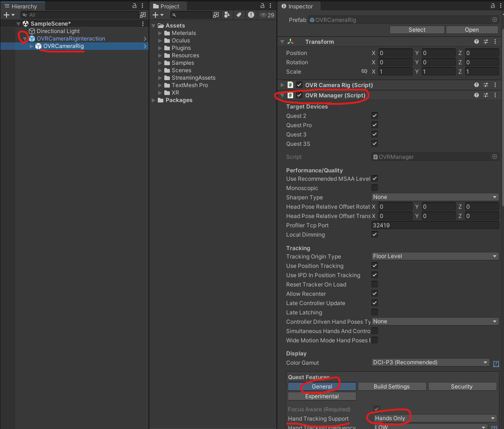
Task: Open Transform component kebab menu
Action: coord(495,41)
